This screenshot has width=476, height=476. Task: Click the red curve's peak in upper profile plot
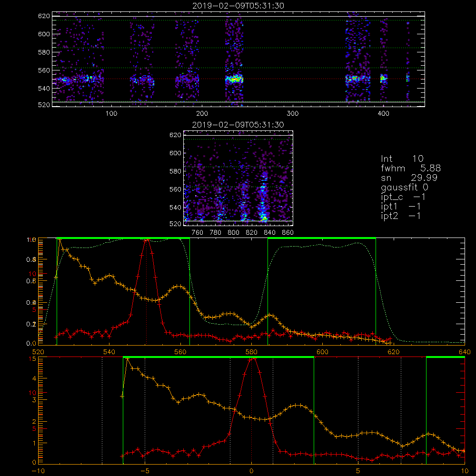pos(147,240)
